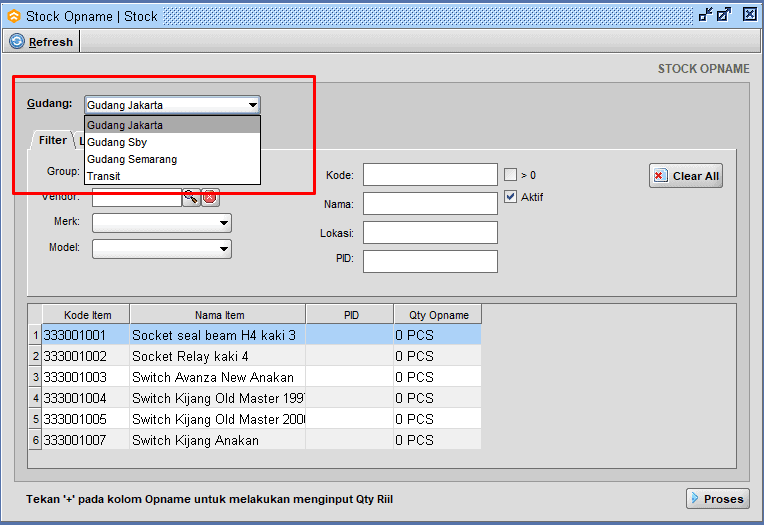The width and height of the screenshot is (764, 525).
Task: Toggle the '> 0' checkbox
Action: click(x=510, y=175)
